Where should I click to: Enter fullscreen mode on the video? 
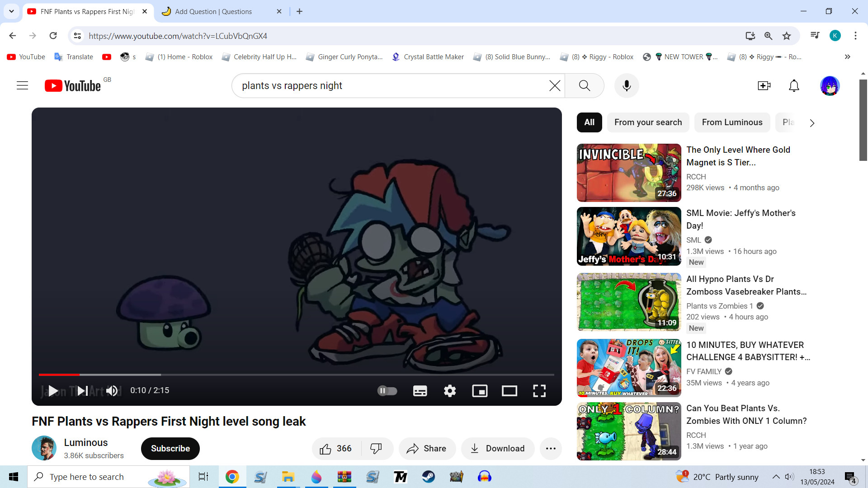(x=539, y=391)
